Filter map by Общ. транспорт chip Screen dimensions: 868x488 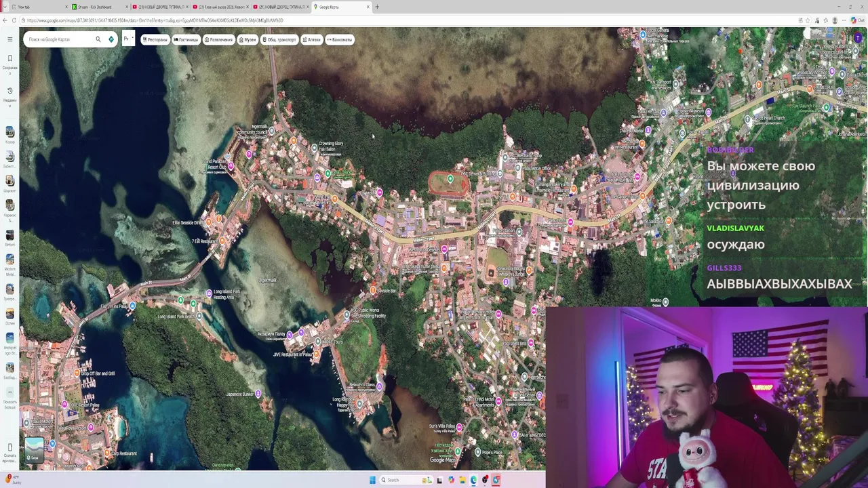click(x=279, y=39)
